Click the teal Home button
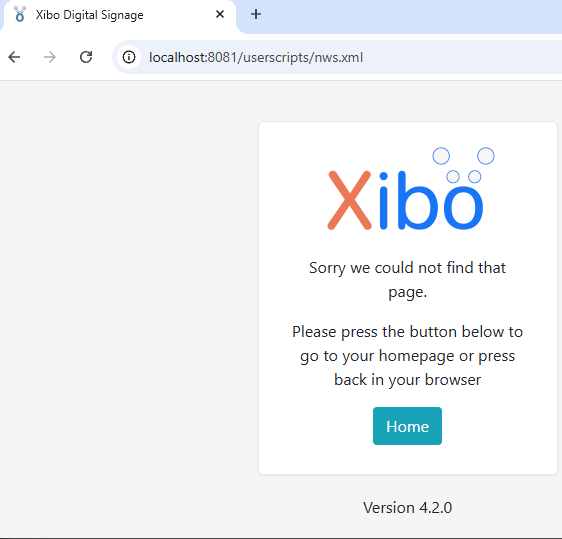The height and width of the screenshot is (539, 562). click(x=407, y=426)
